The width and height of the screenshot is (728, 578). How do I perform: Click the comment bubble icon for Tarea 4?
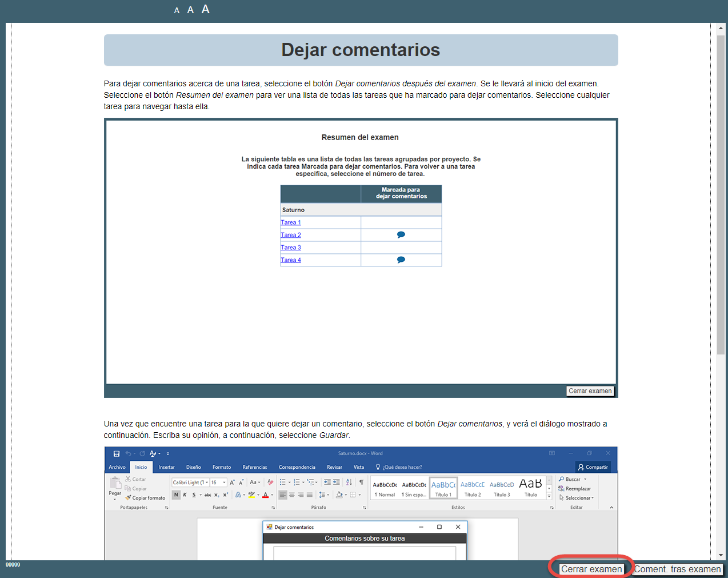click(401, 260)
